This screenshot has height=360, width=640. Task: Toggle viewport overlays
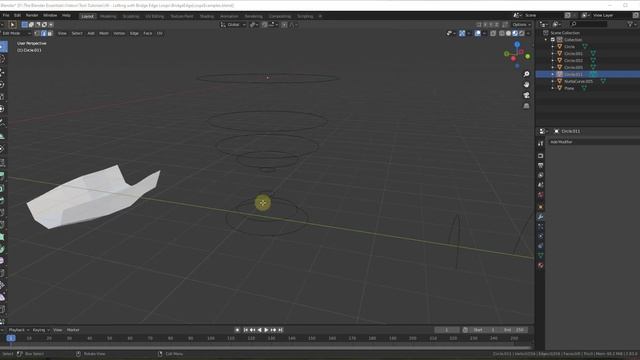click(x=478, y=33)
